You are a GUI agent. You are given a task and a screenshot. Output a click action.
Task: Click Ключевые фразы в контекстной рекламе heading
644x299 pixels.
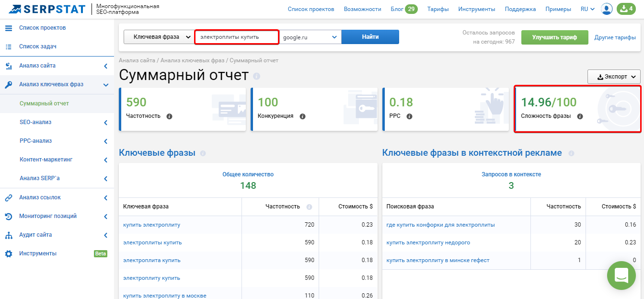pyautogui.click(x=472, y=153)
